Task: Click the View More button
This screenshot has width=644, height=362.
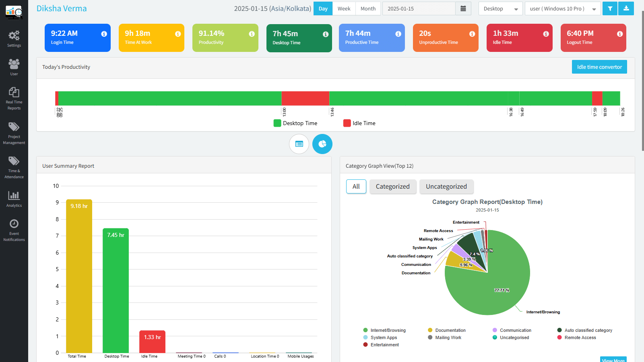Action: pyautogui.click(x=613, y=359)
